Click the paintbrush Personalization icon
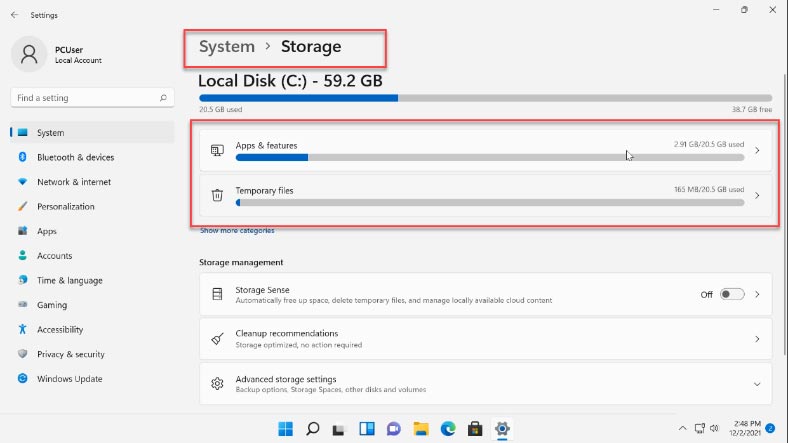 tap(22, 206)
